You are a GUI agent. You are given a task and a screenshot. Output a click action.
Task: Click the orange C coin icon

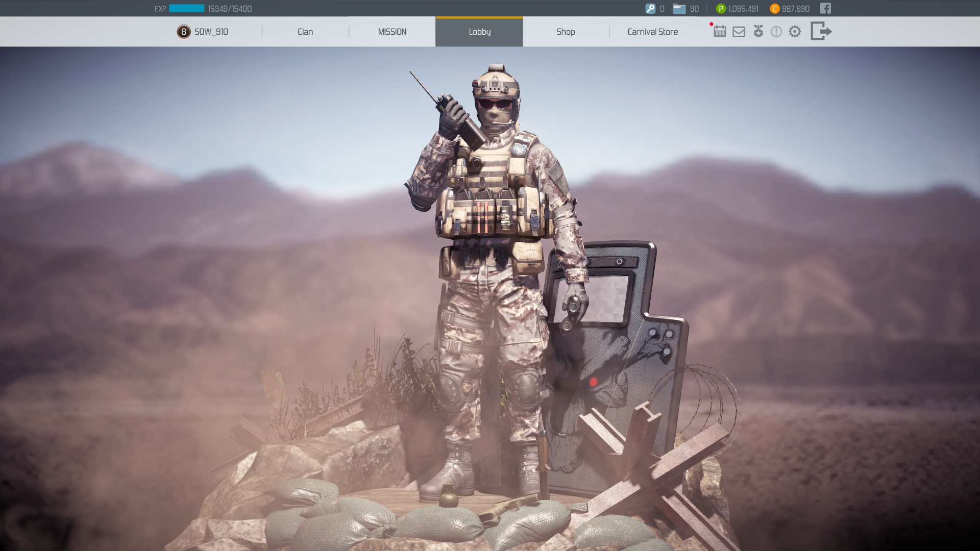(x=774, y=9)
